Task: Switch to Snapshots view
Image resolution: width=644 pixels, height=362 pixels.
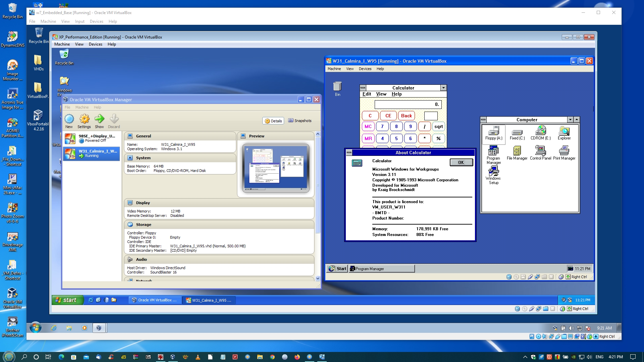Action: coord(300,121)
